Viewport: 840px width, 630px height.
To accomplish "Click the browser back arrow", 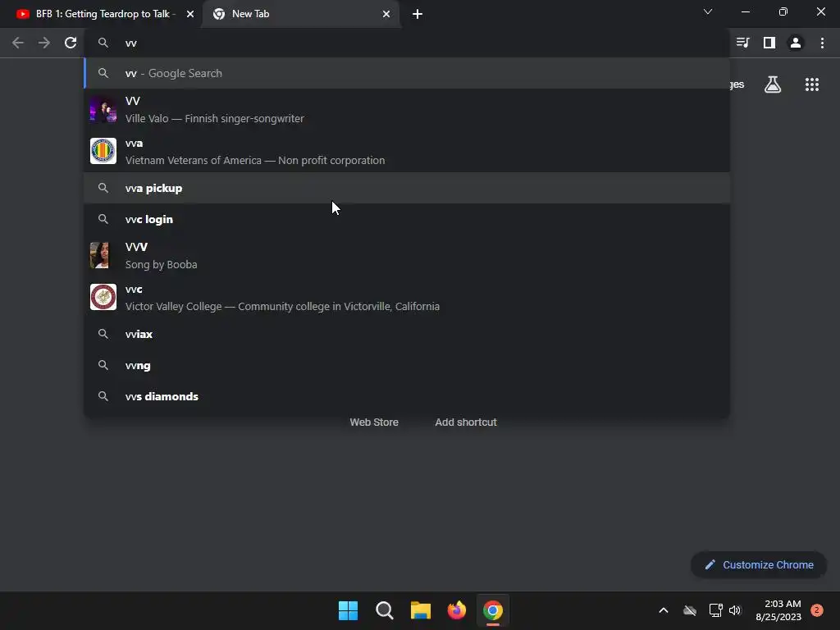I will [x=18, y=43].
